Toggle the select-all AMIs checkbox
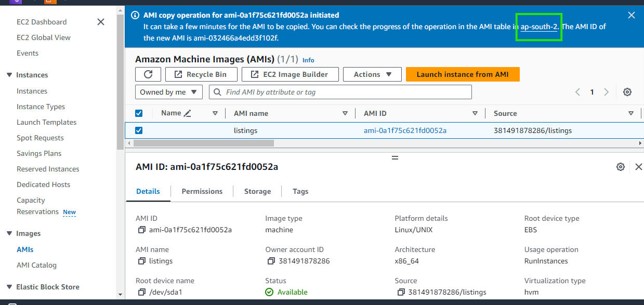Image resolution: width=644 pixels, height=305 pixels. click(x=139, y=113)
